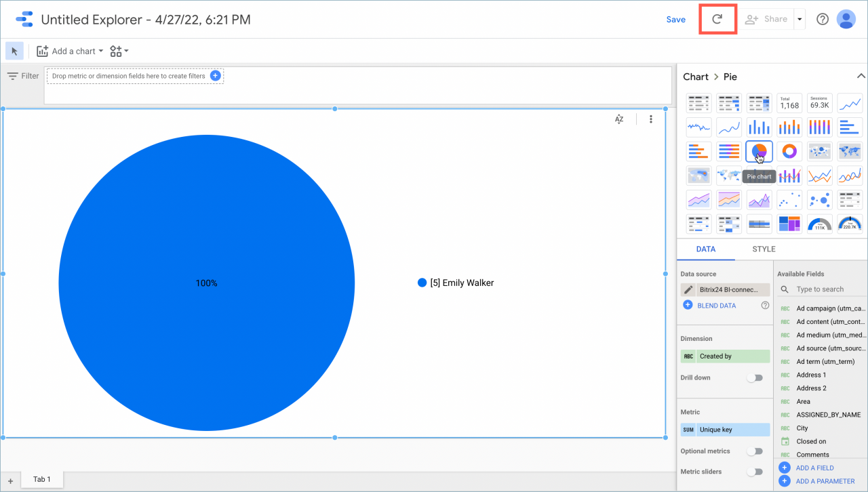Select the bubble chart type
Image resolution: width=868 pixels, height=492 pixels.
tap(820, 200)
